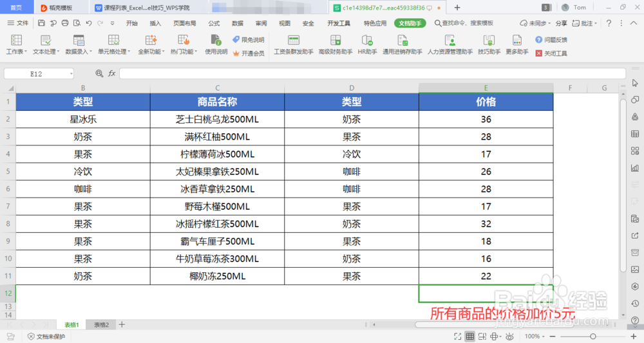
Task: Open HR助手 tool
Action: (367, 44)
